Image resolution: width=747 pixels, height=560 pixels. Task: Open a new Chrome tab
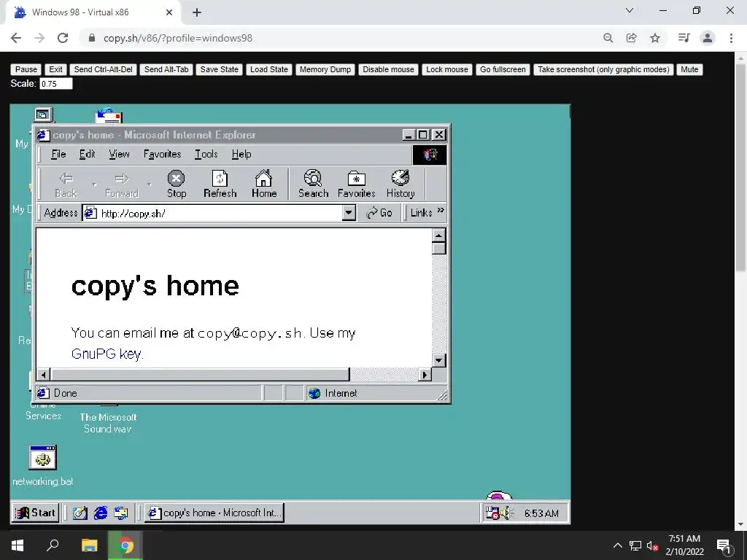(197, 12)
